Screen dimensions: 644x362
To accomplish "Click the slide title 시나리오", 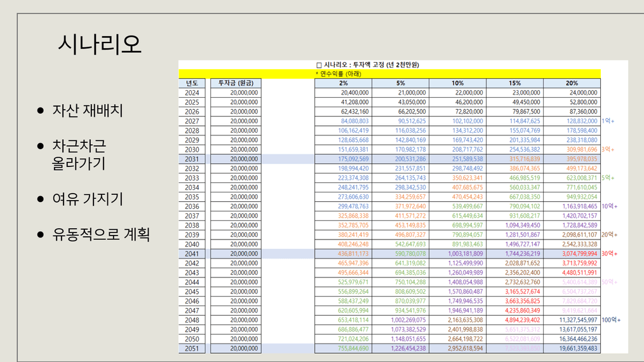I will pos(100,44).
